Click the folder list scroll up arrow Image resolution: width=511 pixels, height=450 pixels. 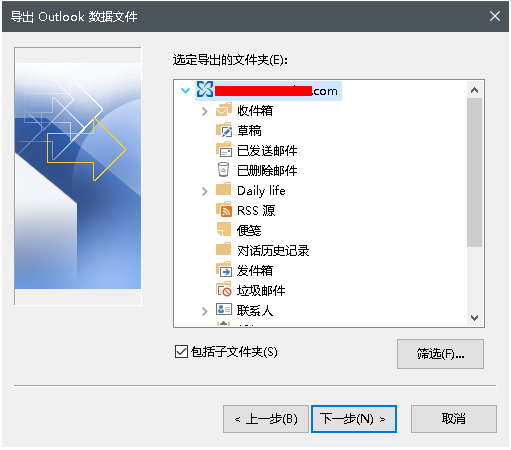point(475,90)
